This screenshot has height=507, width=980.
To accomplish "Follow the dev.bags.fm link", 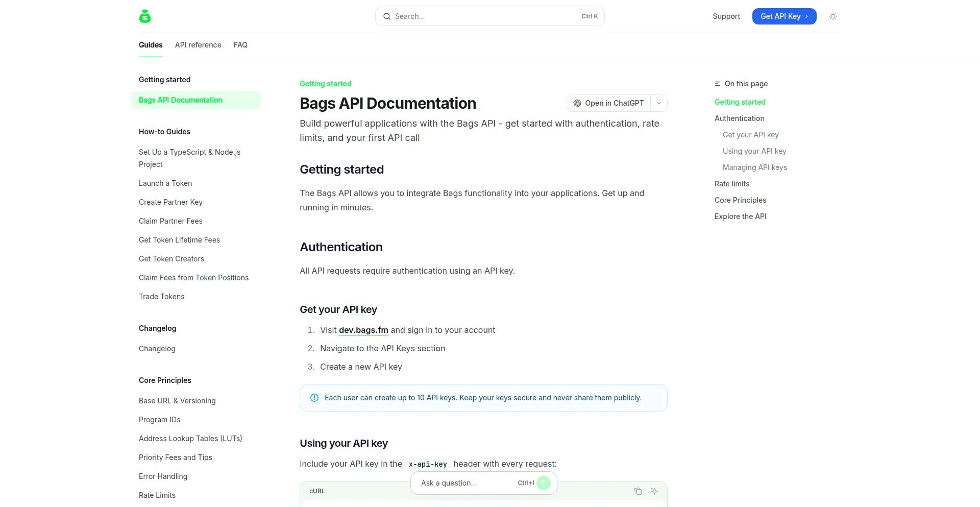I will pyautogui.click(x=363, y=330).
